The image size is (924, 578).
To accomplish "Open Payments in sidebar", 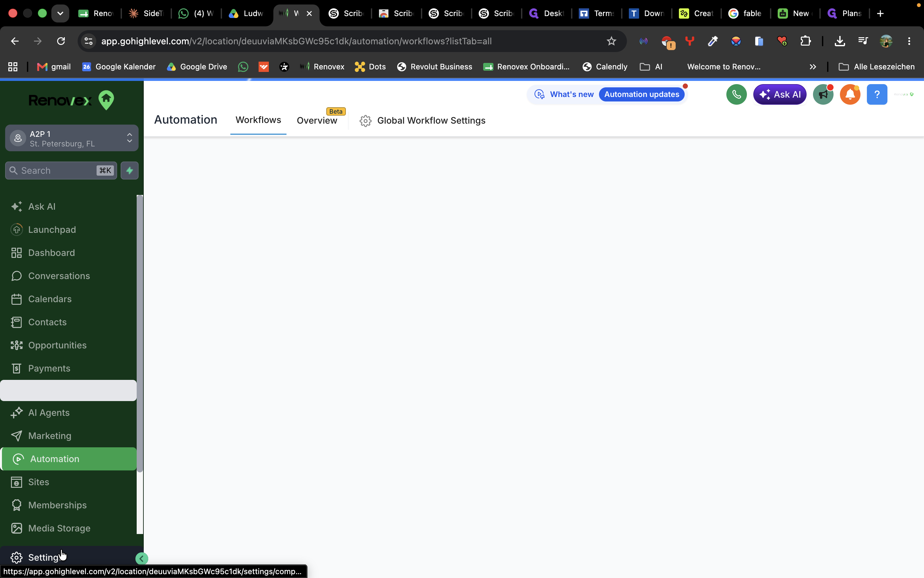I will pos(68,369).
